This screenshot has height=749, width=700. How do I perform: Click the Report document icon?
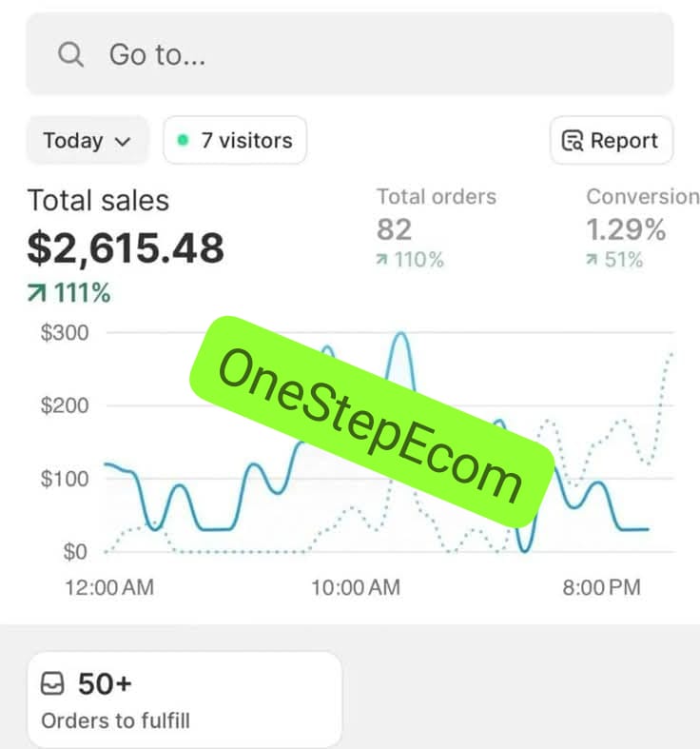pos(572,141)
